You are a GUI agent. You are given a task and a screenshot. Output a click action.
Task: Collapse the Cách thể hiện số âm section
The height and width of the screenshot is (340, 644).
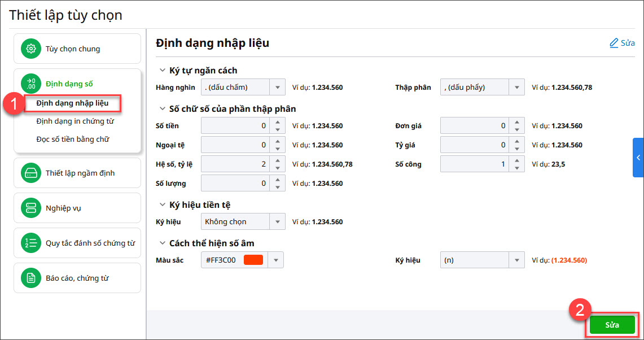(x=161, y=243)
